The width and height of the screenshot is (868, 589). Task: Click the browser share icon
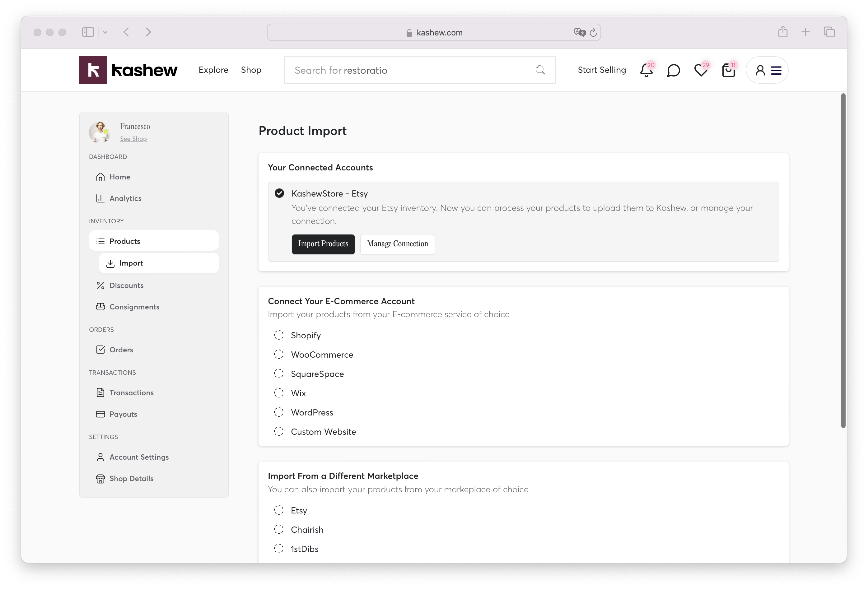coord(783,32)
